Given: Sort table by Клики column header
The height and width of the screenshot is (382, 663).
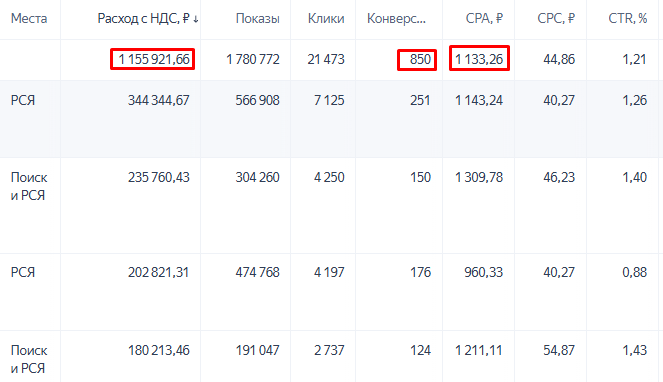Looking at the screenshot, I should [x=326, y=19].
